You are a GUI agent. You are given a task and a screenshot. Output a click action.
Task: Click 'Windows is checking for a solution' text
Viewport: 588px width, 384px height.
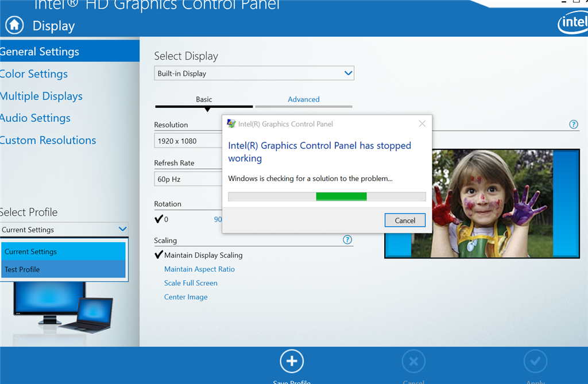coord(311,179)
